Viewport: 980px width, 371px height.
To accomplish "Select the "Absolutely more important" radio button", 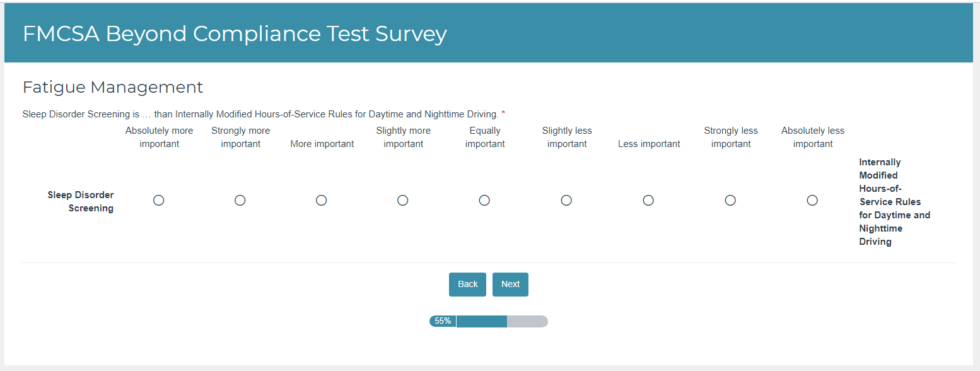I will coord(159,200).
